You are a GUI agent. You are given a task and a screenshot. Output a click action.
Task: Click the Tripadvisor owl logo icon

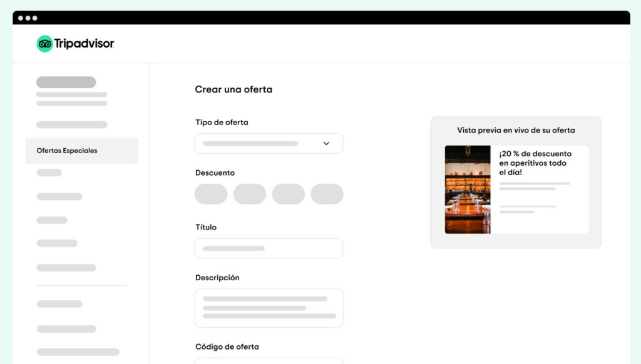coord(44,44)
